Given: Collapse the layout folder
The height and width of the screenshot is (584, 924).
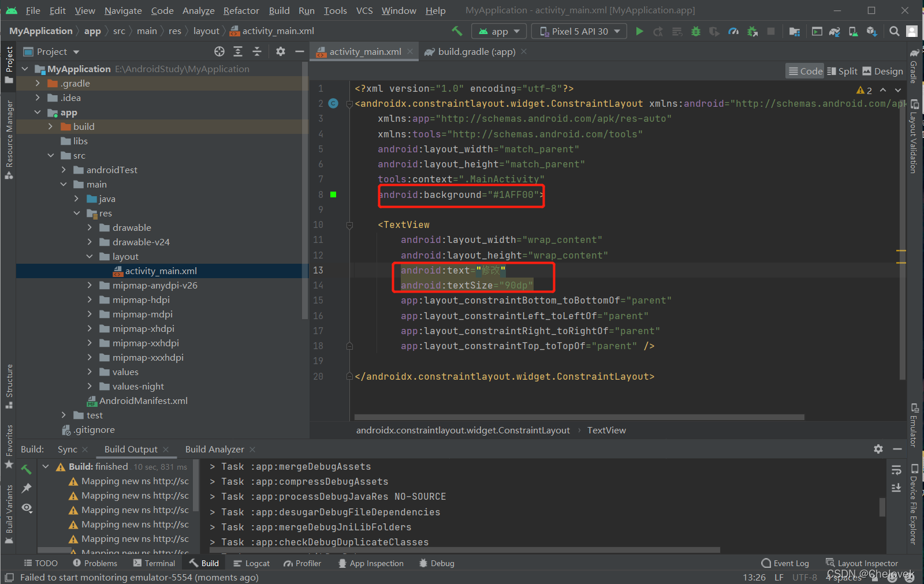Looking at the screenshot, I should [90, 256].
